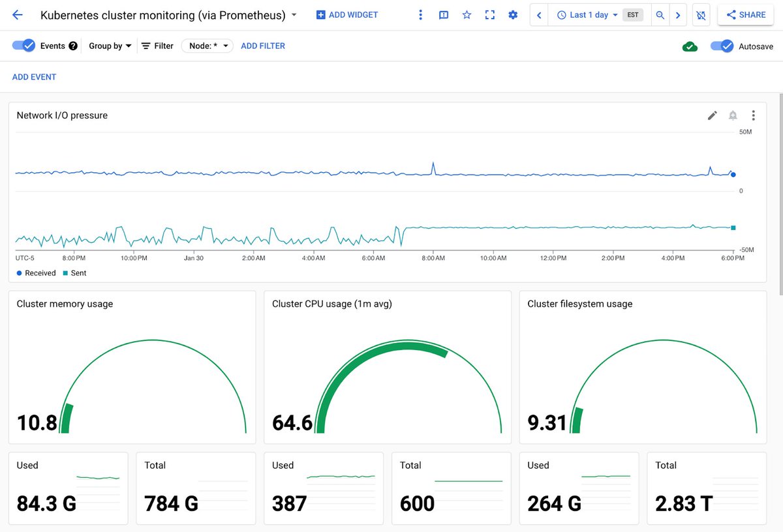Click the feedback comment icon
783x532 pixels.
[444, 14]
